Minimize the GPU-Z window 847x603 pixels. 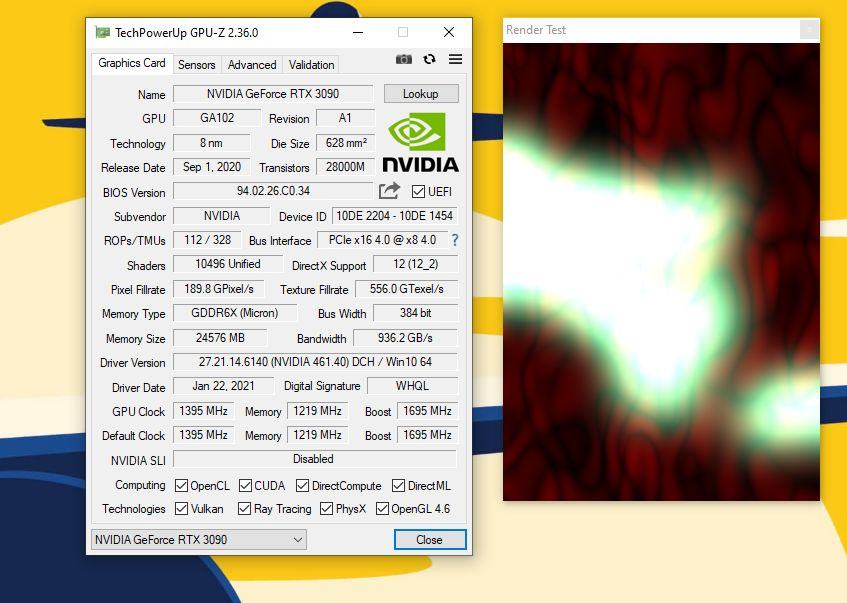click(x=358, y=32)
